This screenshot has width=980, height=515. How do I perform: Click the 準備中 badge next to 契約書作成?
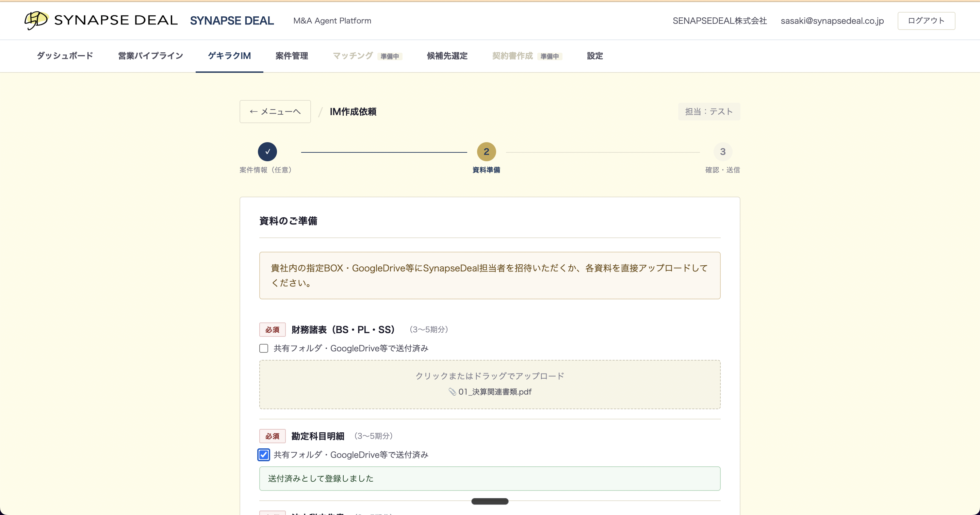pos(550,56)
